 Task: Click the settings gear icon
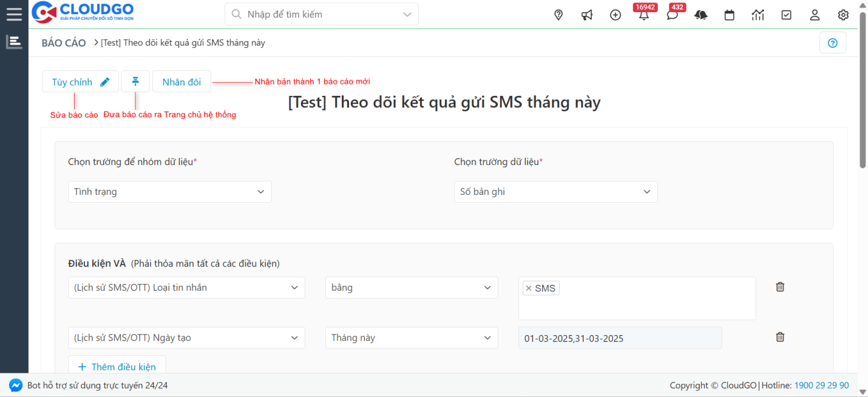pyautogui.click(x=843, y=15)
